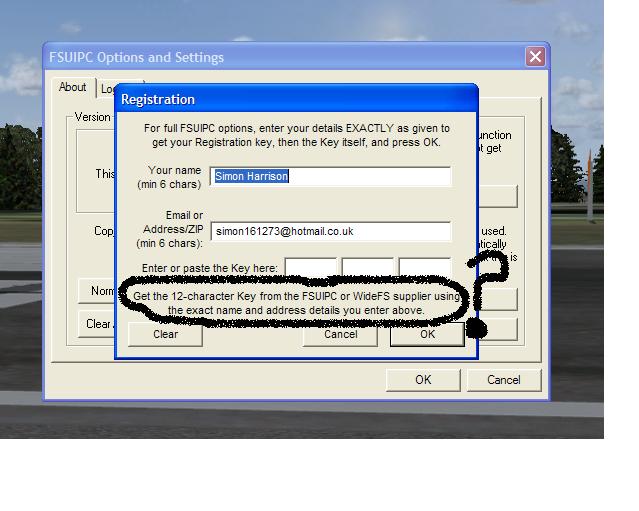Click the FSUIPC Options and Settings title
This screenshot has width=639, height=511.
click(x=137, y=57)
